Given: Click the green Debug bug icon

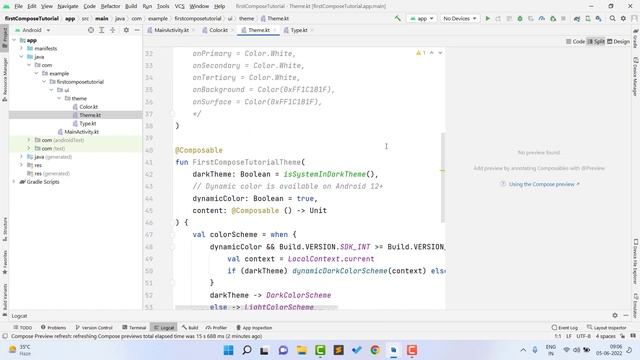Looking at the screenshot, I should 520,18.
